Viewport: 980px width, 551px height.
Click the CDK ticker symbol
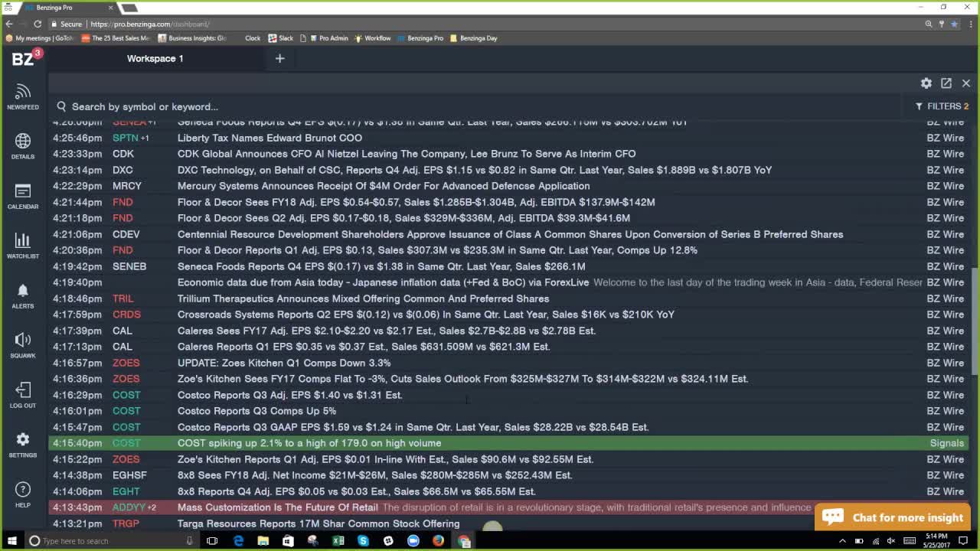123,154
